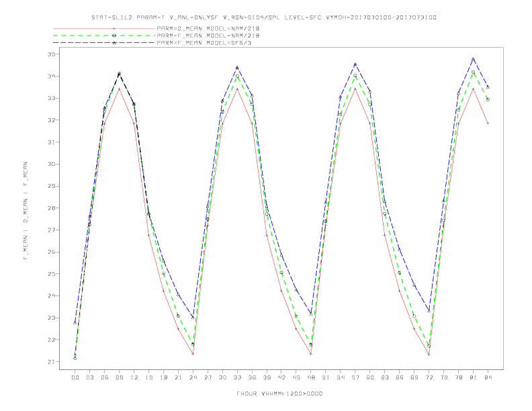Viewport: 532px width, 411px height.
Task: Click y-axis tick value 27
Action: pyautogui.click(x=52, y=230)
